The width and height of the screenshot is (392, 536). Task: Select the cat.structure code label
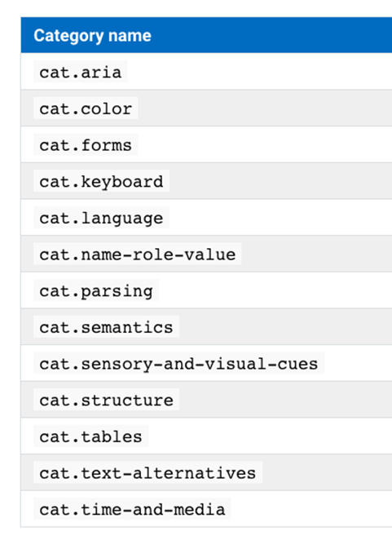point(106,400)
